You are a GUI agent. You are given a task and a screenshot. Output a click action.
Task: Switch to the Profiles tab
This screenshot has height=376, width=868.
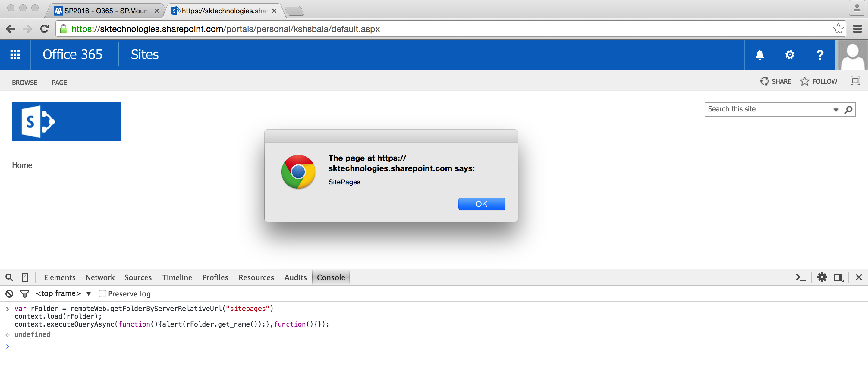pos(215,277)
